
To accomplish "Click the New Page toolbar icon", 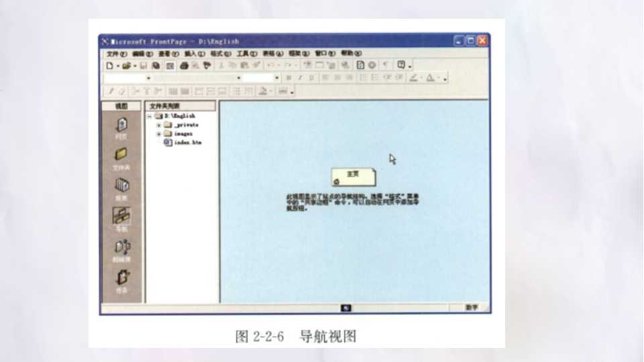I will coord(109,66).
